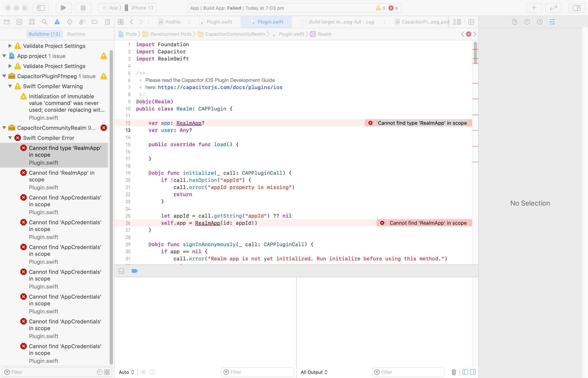Click the Run (play) button
Screen dimensions: 588x378
point(64,8)
